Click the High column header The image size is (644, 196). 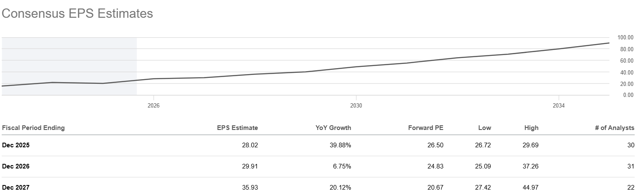(531, 128)
